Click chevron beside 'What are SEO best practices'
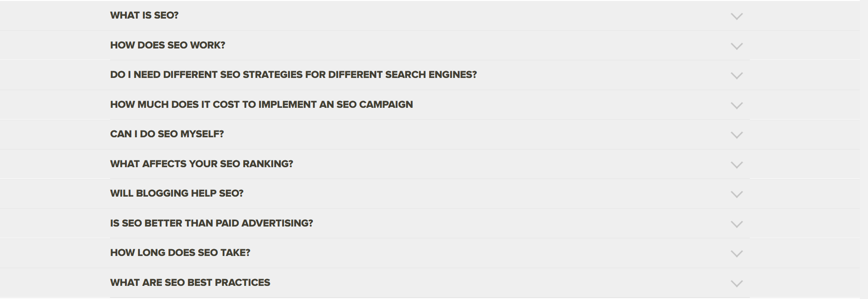The height and width of the screenshot is (299, 868). tap(737, 284)
